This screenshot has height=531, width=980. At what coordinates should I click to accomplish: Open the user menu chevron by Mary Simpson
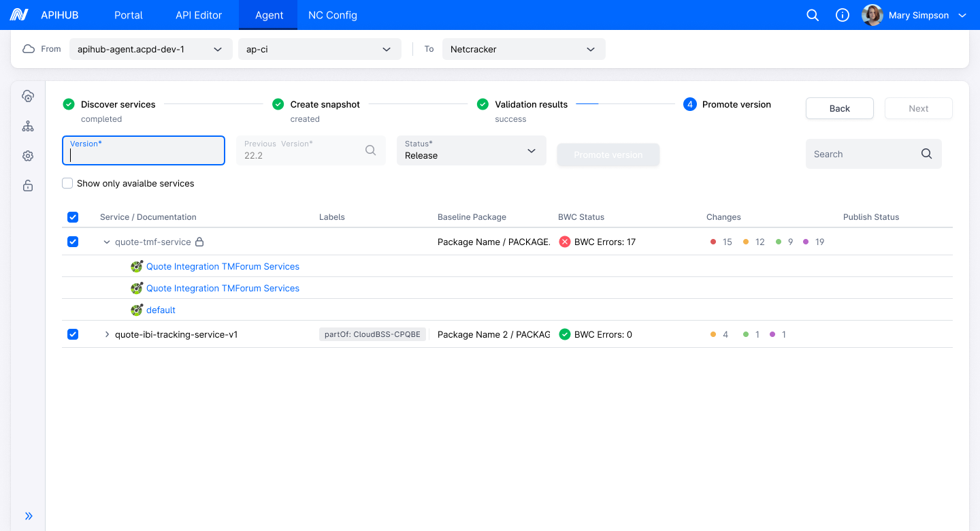pyautogui.click(x=962, y=15)
